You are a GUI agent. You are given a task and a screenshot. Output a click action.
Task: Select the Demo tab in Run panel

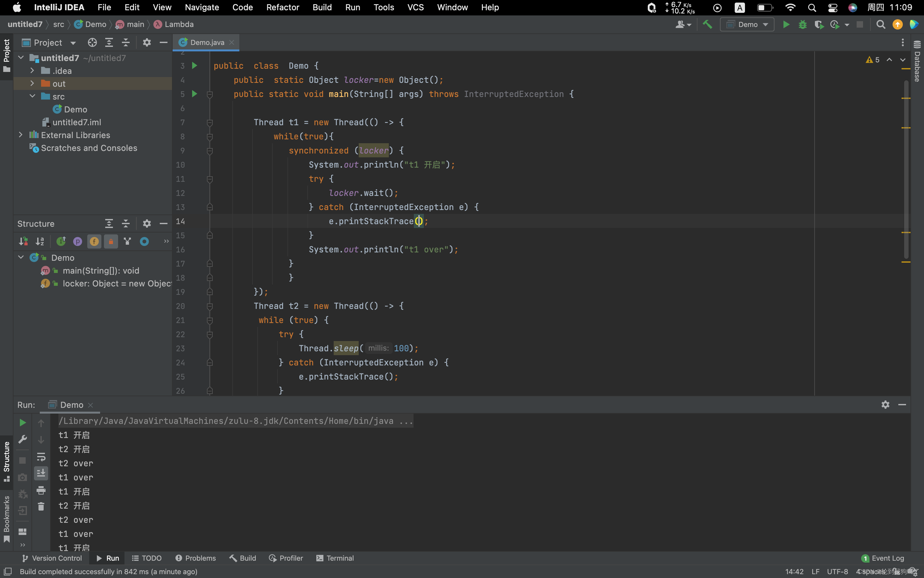click(71, 405)
